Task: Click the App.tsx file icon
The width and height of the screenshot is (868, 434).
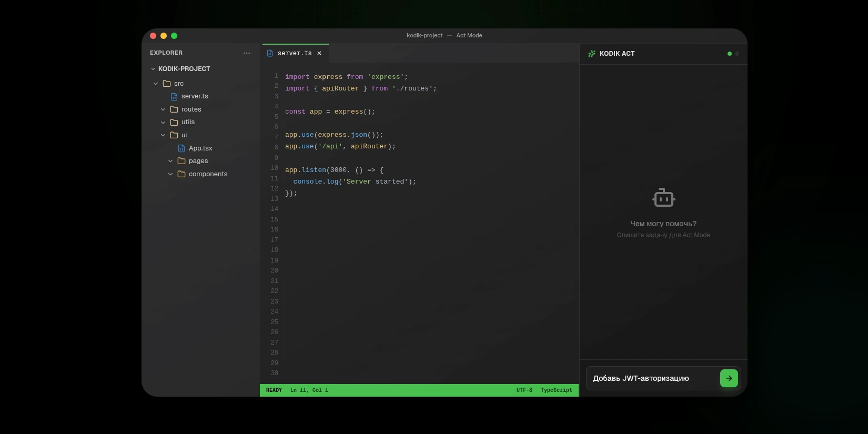Action: pos(181,148)
